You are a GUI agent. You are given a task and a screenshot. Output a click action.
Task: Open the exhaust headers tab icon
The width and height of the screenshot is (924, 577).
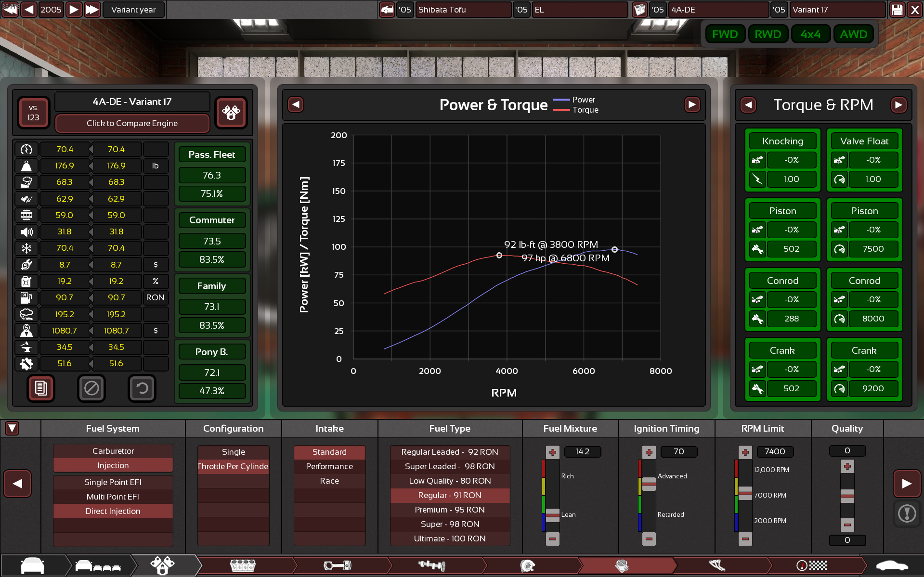click(x=717, y=565)
